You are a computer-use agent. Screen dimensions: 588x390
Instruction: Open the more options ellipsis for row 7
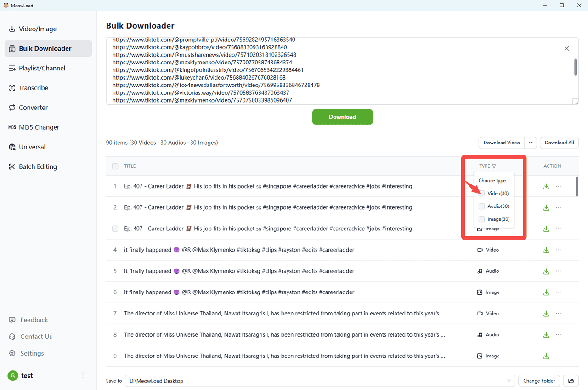point(559,314)
